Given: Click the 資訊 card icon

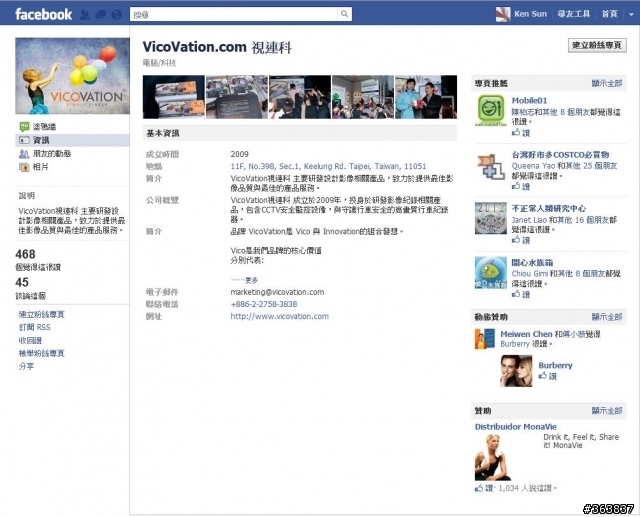Looking at the screenshot, I should tap(24, 140).
